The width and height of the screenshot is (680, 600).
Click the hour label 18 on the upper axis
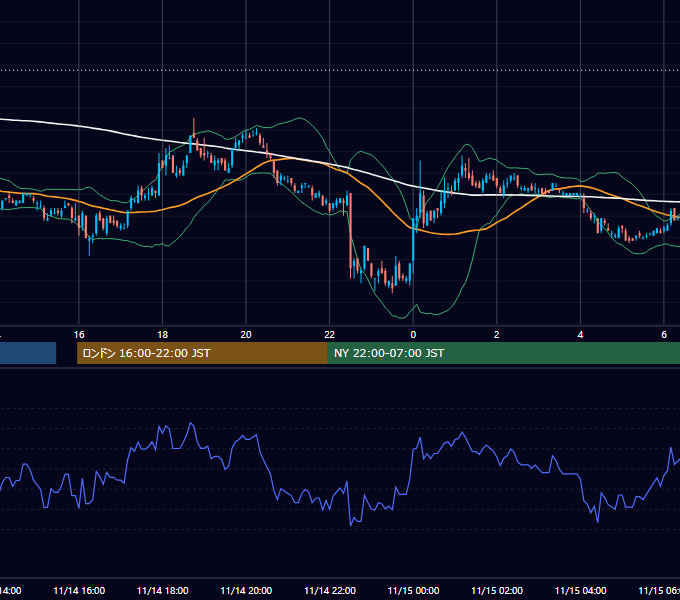(163, 335)
